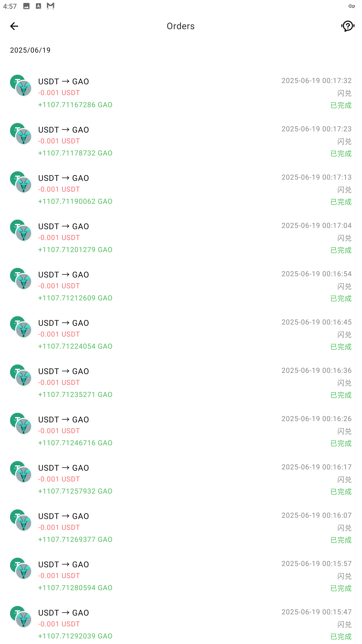Tap the VPN key status icon

pyautogui.click(x=352, y=6)
